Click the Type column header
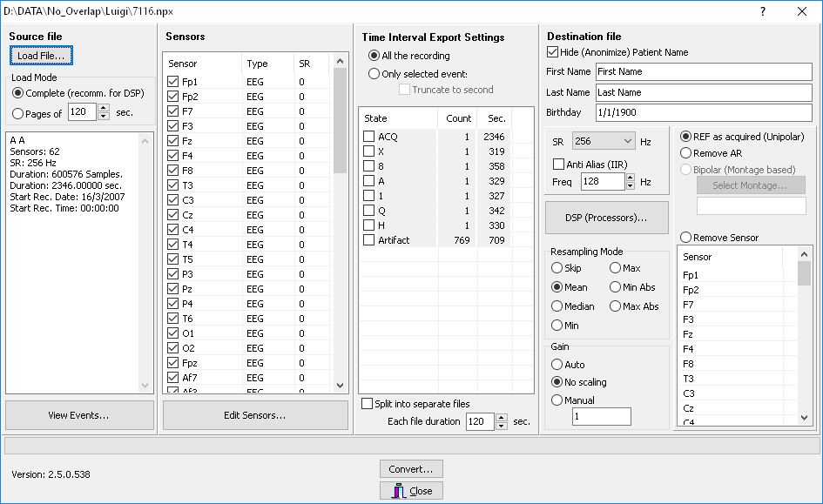Image resolution: width=823 pixels, height=504 pixels. [x=267, y=64]
